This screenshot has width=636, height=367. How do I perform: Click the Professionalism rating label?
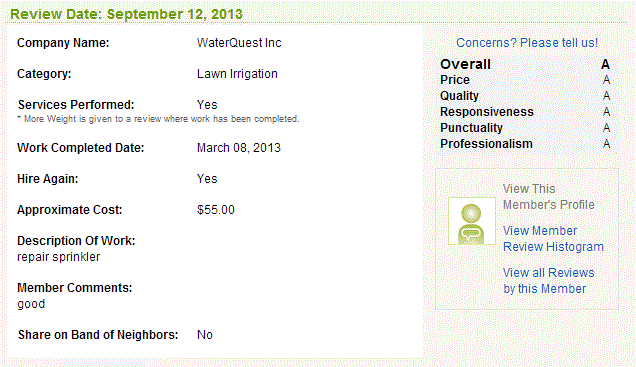[x=486, y=144]
